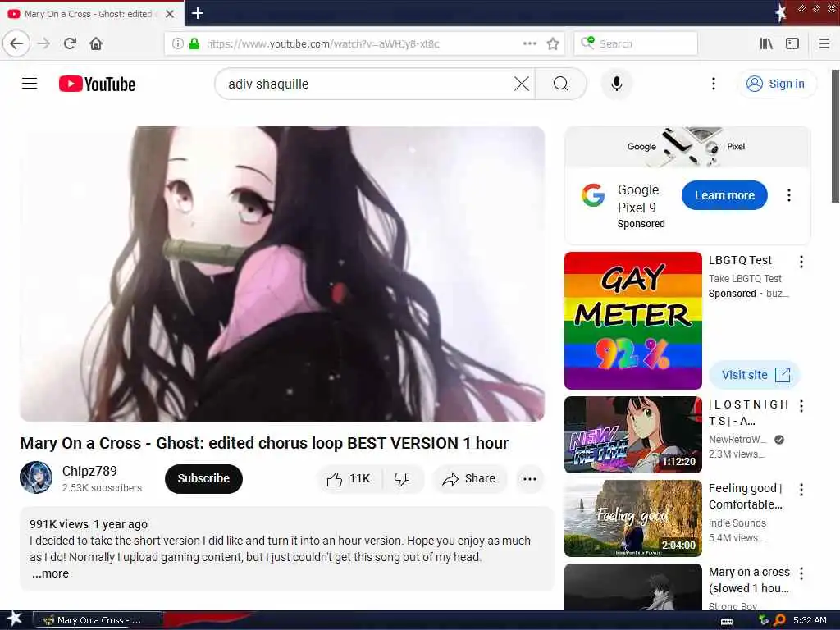Close the Mary On a Cross tab

170,14
